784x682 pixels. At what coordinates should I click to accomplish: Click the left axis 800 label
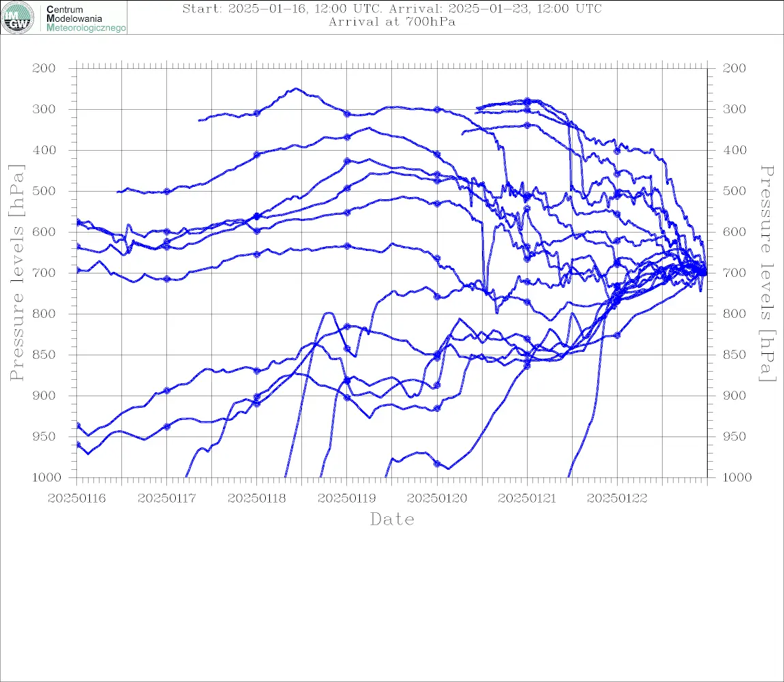coord(44,314)
